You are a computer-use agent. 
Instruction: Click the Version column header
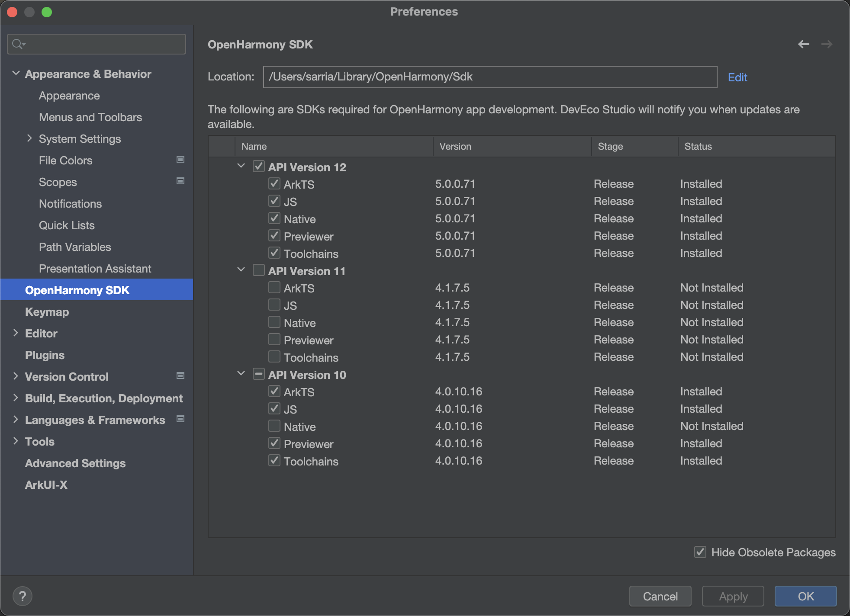[512, 146]
